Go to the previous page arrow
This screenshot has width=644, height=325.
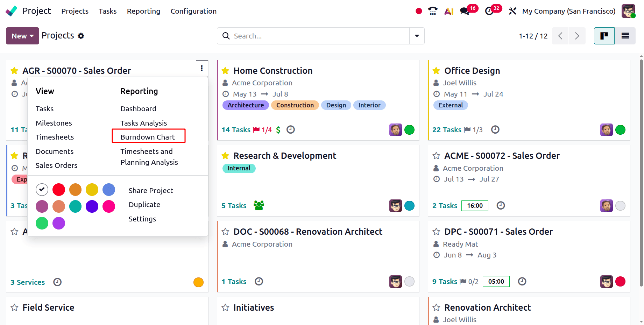[560, 36]
